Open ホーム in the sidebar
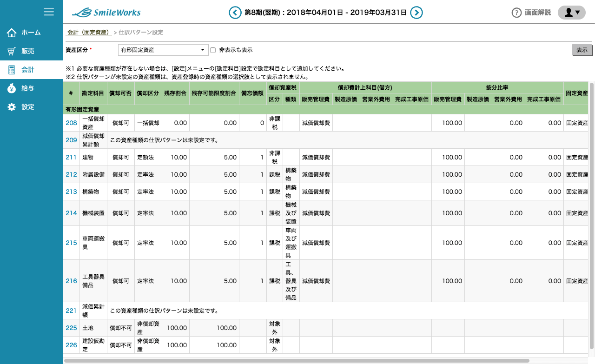Viewport: 595px width, 364px height. 31,33
